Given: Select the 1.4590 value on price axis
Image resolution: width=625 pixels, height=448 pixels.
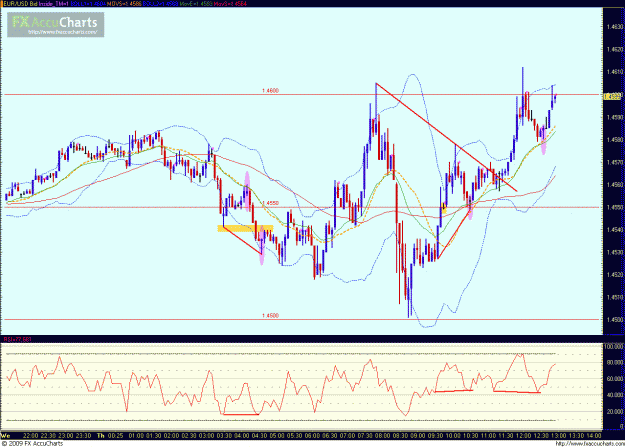Looking at the screenshot, I should click(x=614, y=117).
